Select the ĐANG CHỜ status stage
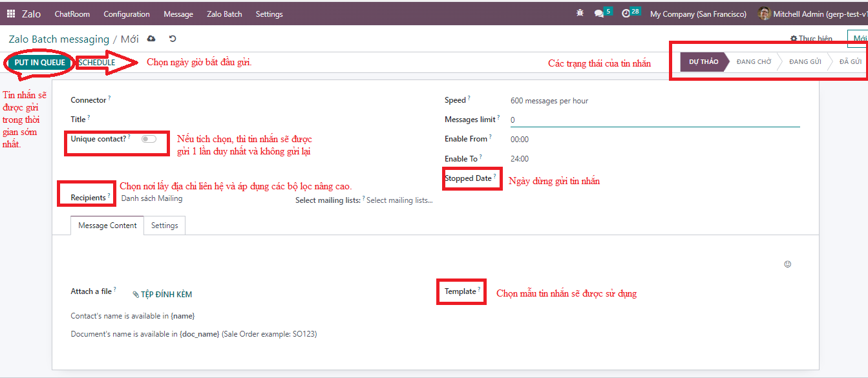This screenshot has width=868, height=378. [754, 62]
